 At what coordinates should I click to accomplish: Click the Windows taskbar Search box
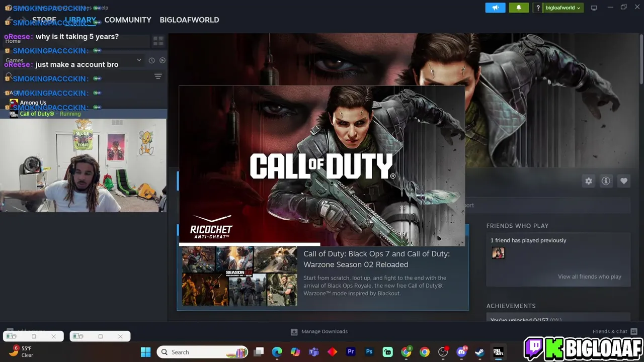203,352
